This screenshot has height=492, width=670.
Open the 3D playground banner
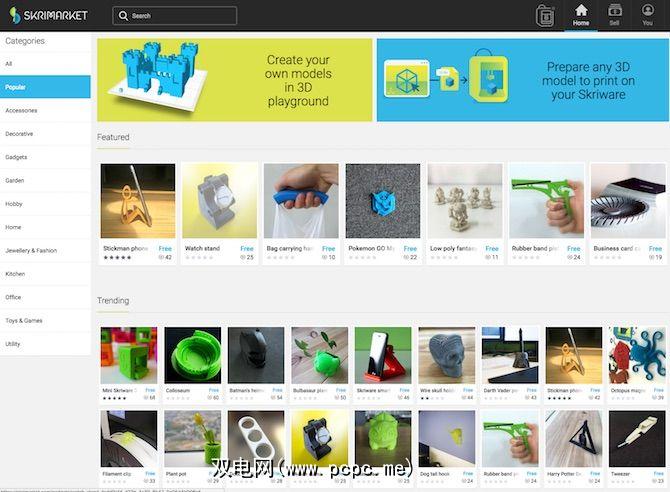coord(235,80)
